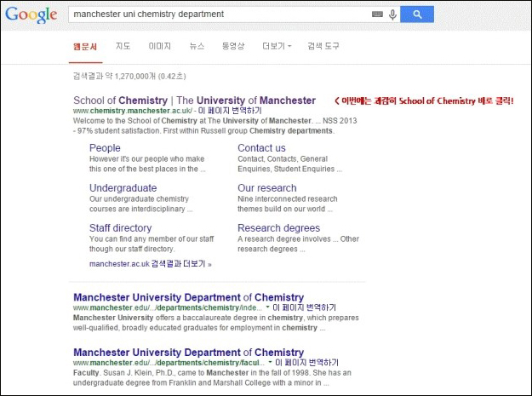Click snippet 'A research degree involves'

(284, 239)
